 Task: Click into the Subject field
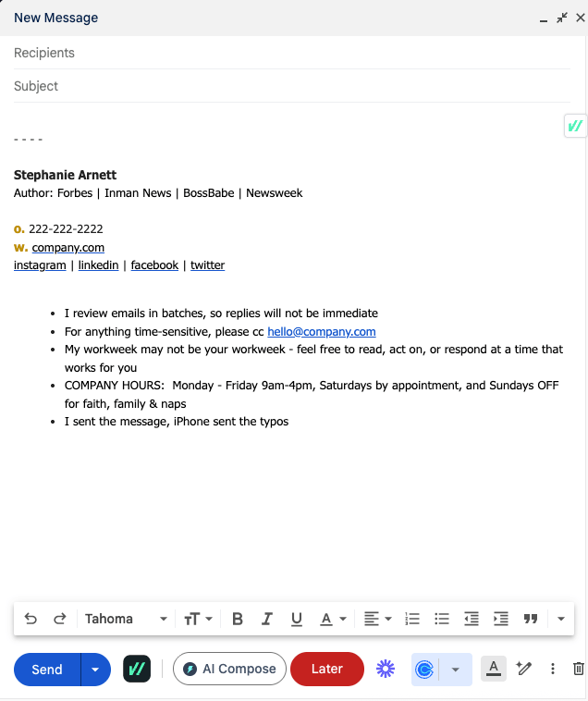(291, 86)
